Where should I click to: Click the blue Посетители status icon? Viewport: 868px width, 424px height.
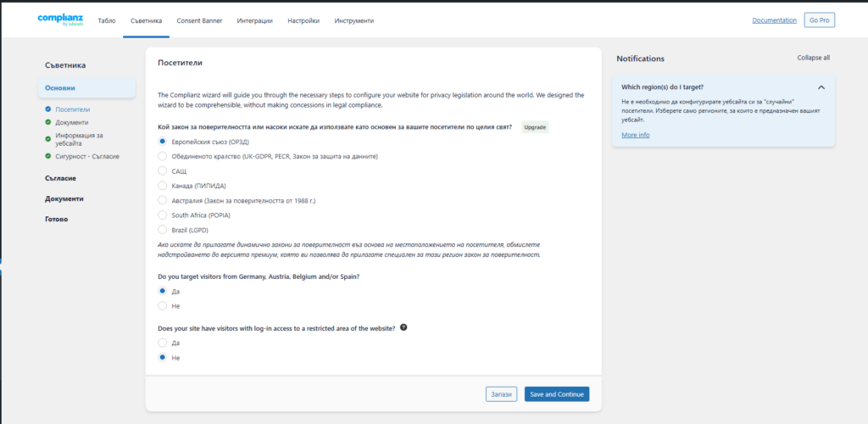click(x=48, y=109)
